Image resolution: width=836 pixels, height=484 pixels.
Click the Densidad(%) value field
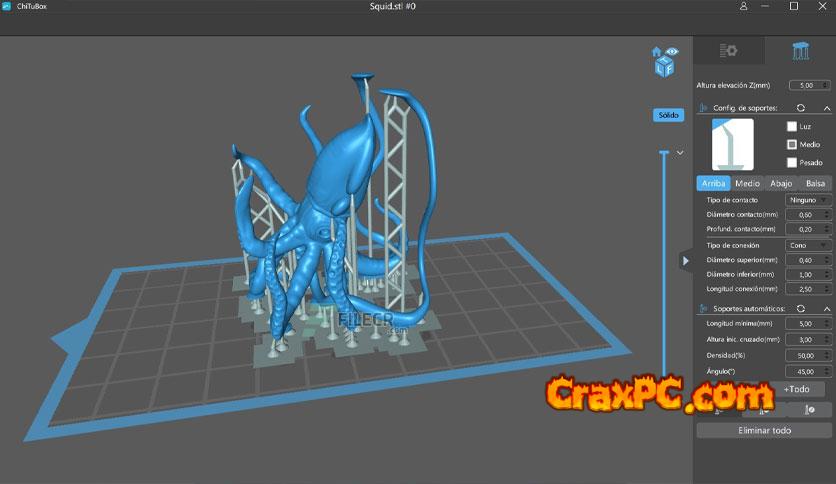(808, 356)
